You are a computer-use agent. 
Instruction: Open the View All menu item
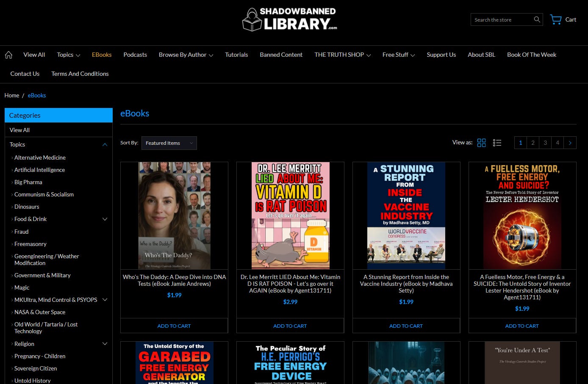point(34,55)
